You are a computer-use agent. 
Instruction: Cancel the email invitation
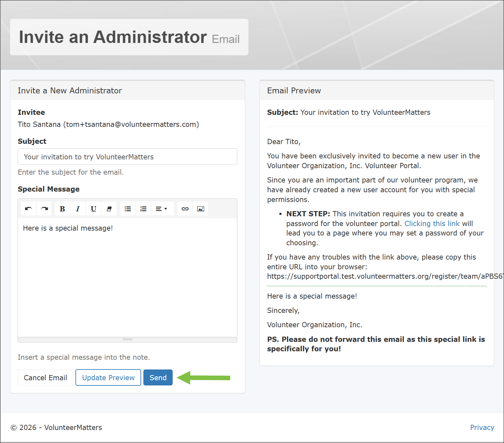pyautogui.click(x=46, y=378)
